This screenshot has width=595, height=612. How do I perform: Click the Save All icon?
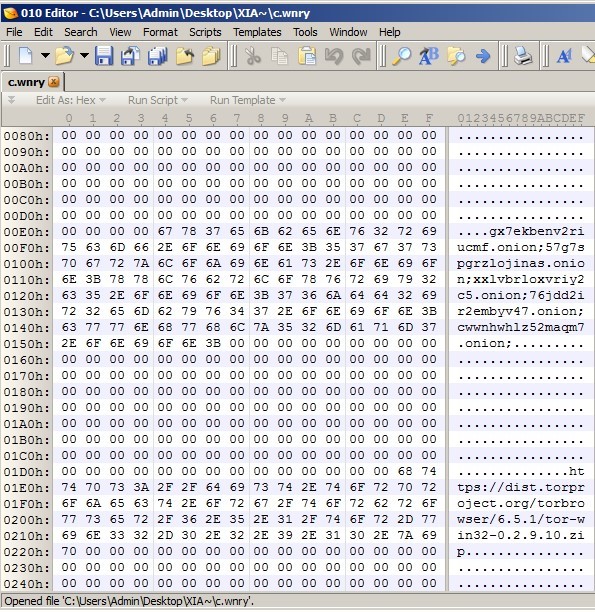[x=157, y=56]
